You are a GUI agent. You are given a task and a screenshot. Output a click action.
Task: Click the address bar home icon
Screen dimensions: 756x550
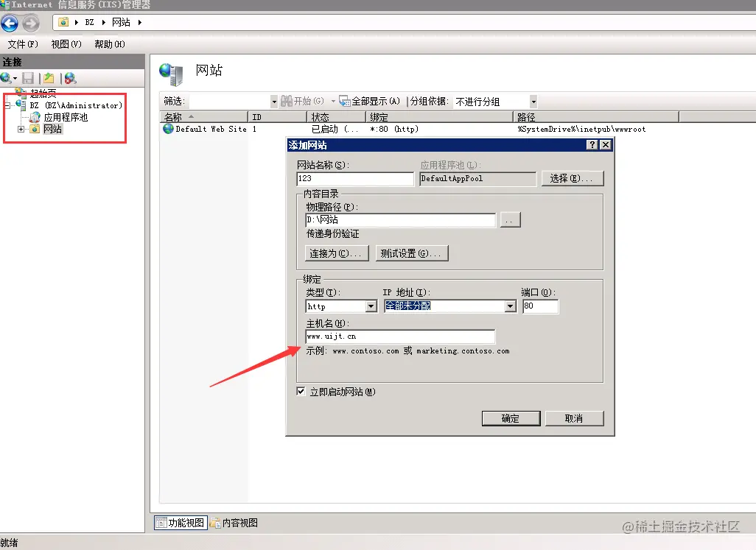coord(63,22)
